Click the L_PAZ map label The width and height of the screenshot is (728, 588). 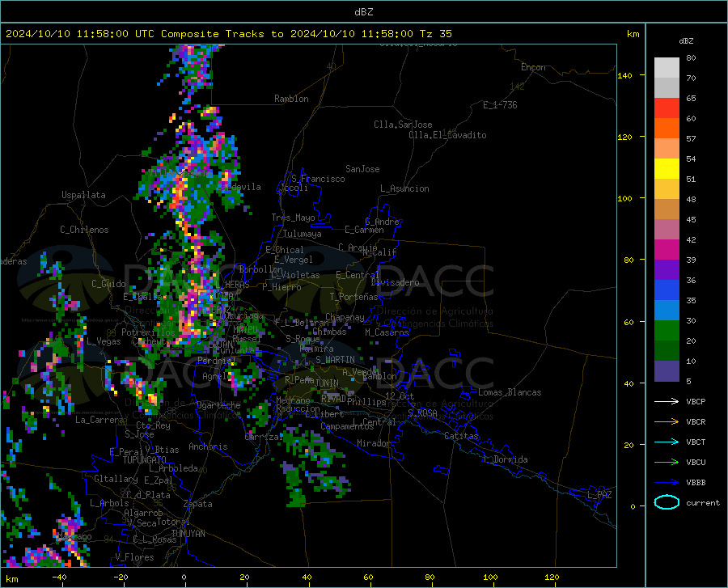599,495
